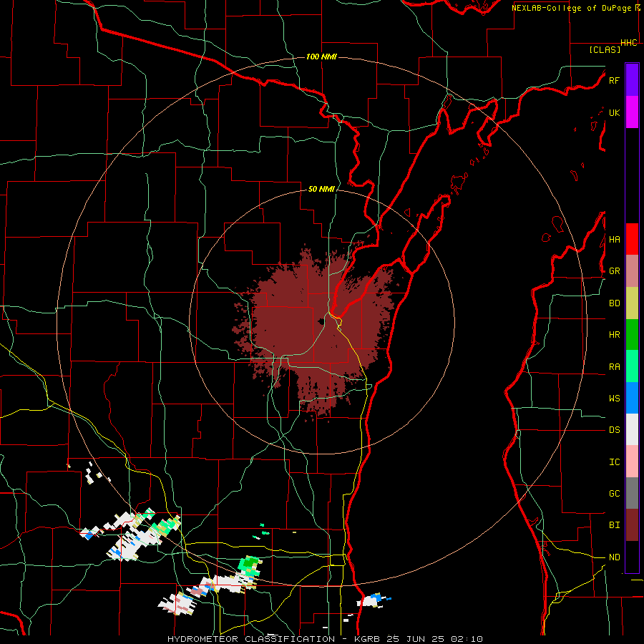Click the HA red legend swatch
The height and width of the screenshot is (644, 644).
632,239
